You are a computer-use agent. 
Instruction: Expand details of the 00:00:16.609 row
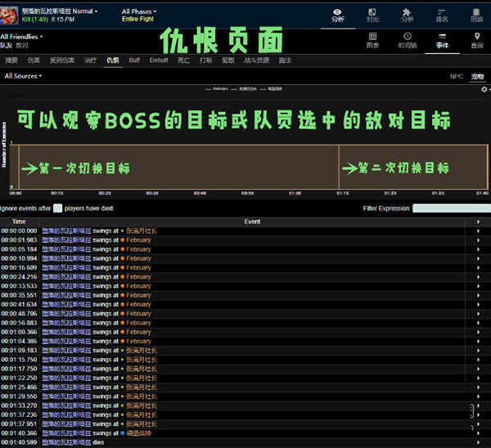tap(478, 268)
